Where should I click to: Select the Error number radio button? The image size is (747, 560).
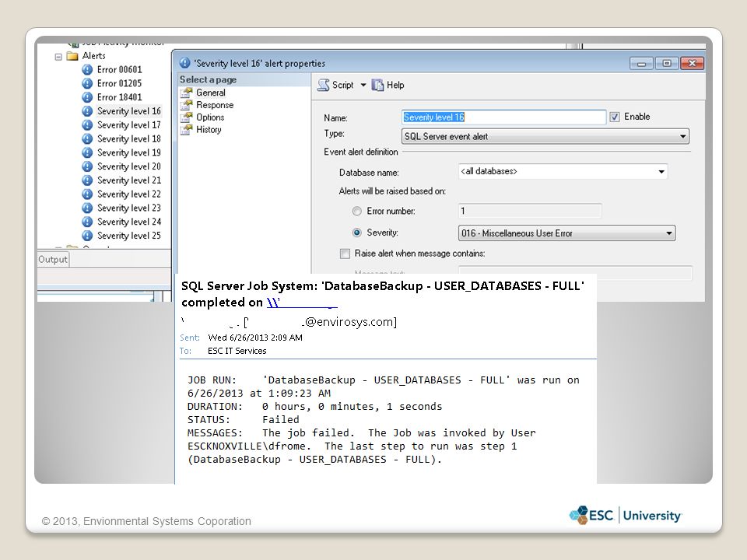click(x=357, y=211)
